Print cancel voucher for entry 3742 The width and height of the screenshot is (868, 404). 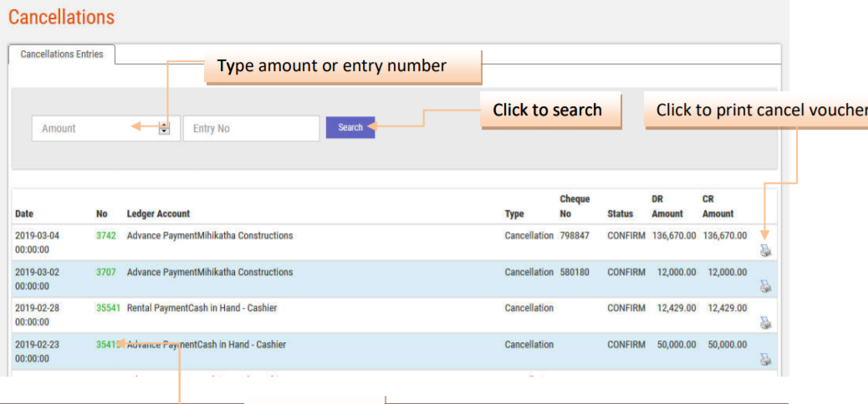pyautogui.click(x=765, y=250)
